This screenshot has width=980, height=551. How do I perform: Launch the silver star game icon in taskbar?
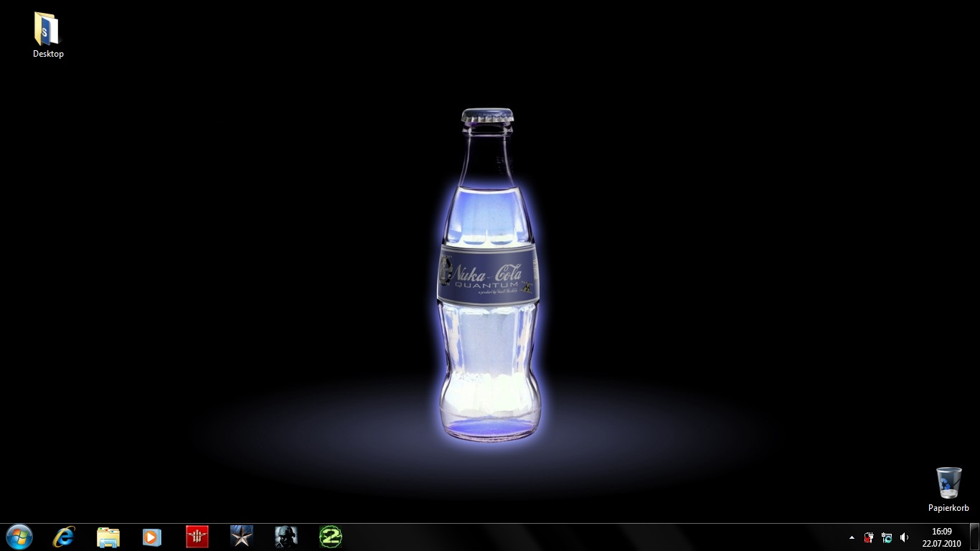[x=242, y=537]
